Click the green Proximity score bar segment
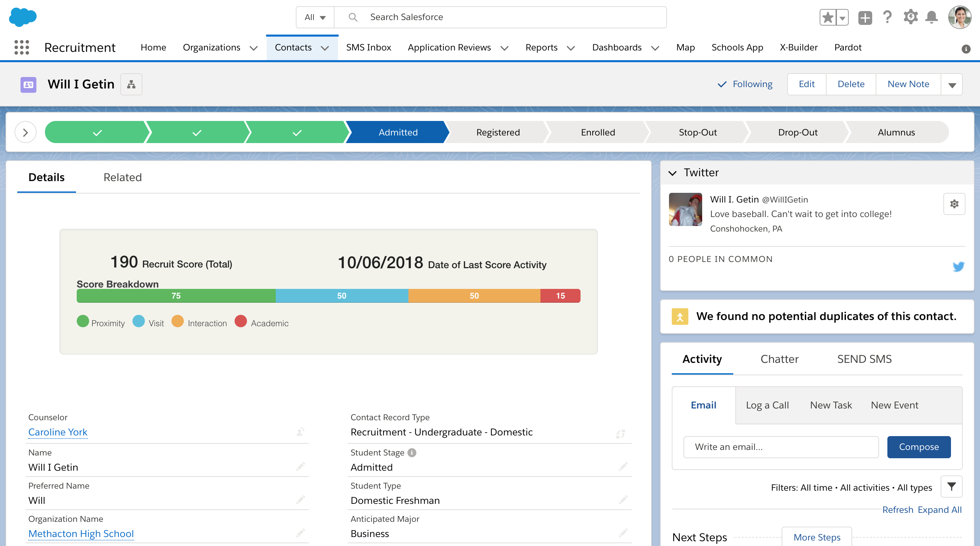 (x=176, y=296)
